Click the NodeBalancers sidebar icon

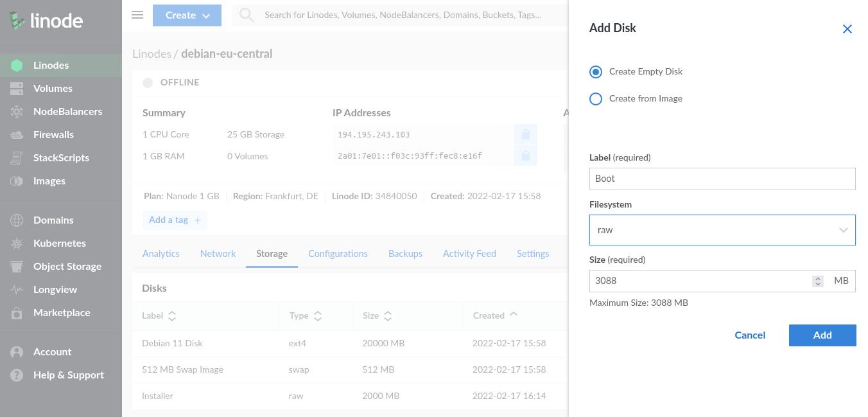click(x=17, y=112)
